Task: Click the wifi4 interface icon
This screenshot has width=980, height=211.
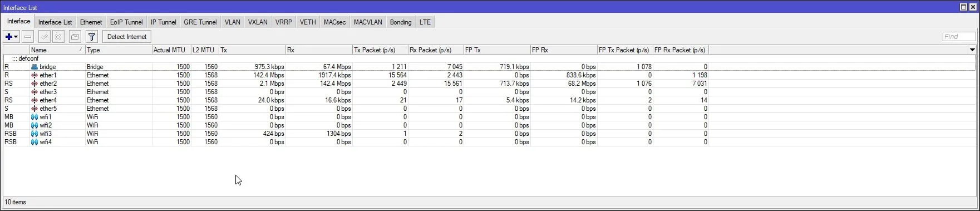Action: click(35, 142)
